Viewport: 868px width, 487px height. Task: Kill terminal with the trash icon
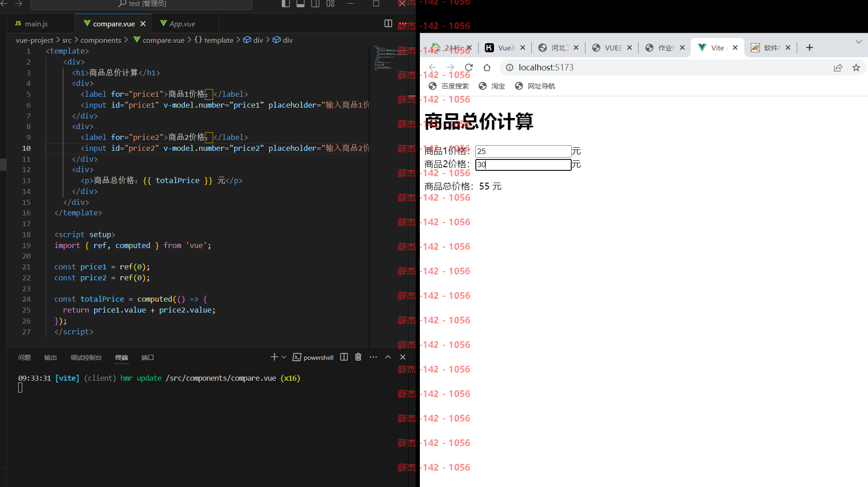click(358, 357)
